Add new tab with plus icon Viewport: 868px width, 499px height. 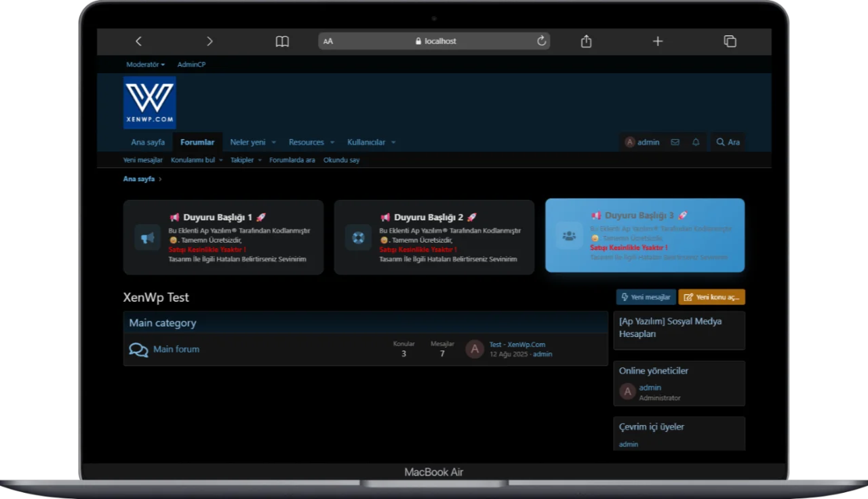click(x=657, y=41)
